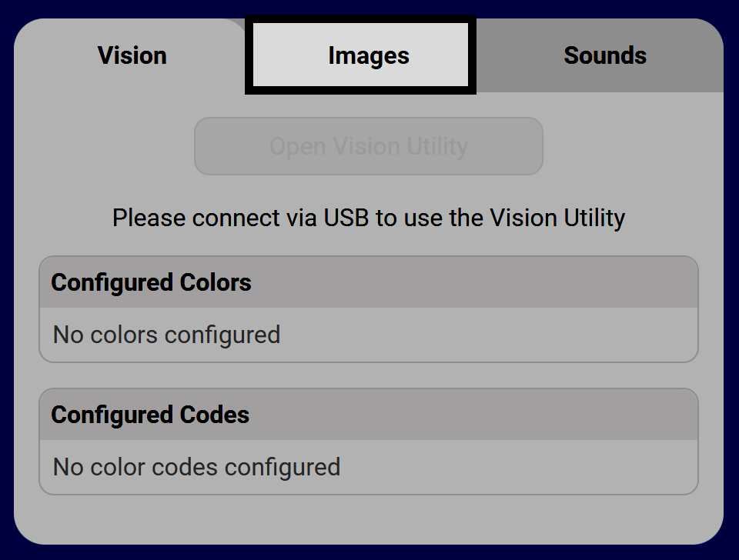Click the Open Vision Utility button
Screen dimensions: 739x560
pos(368,146)
